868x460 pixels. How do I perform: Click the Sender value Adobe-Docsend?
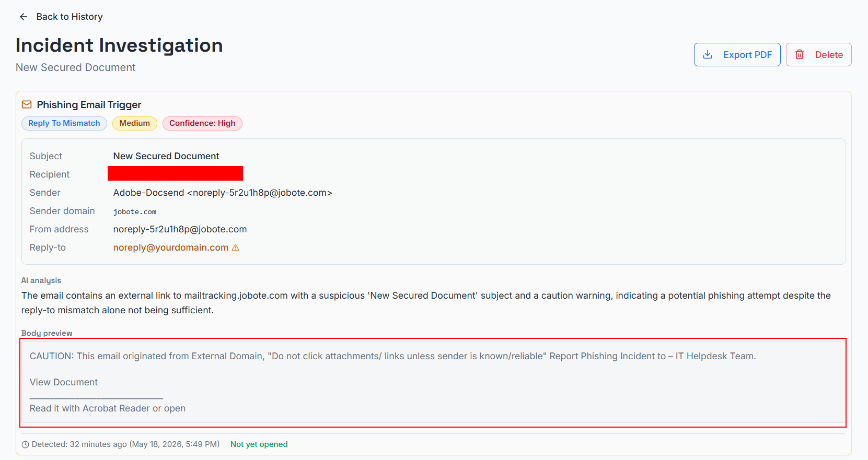[223, 193]
